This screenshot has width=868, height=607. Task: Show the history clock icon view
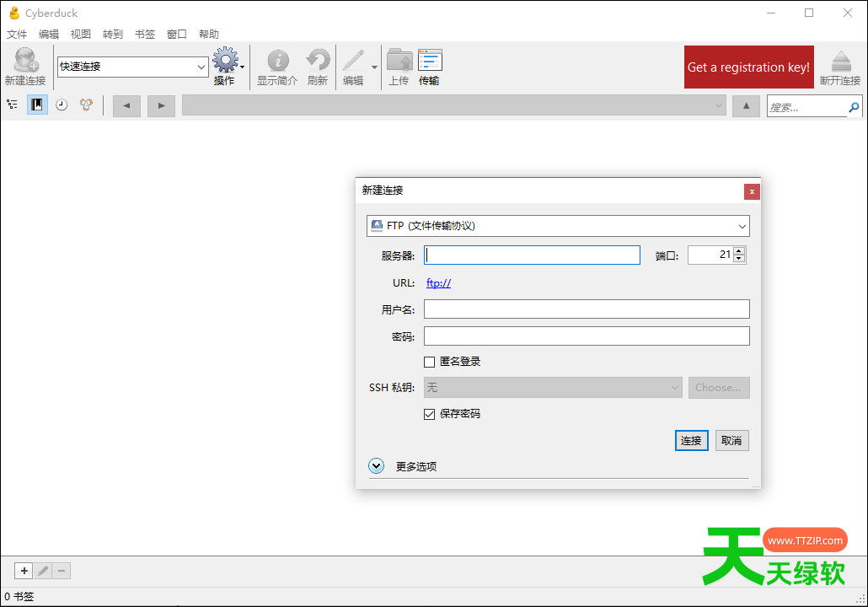(x=62, y=105)
